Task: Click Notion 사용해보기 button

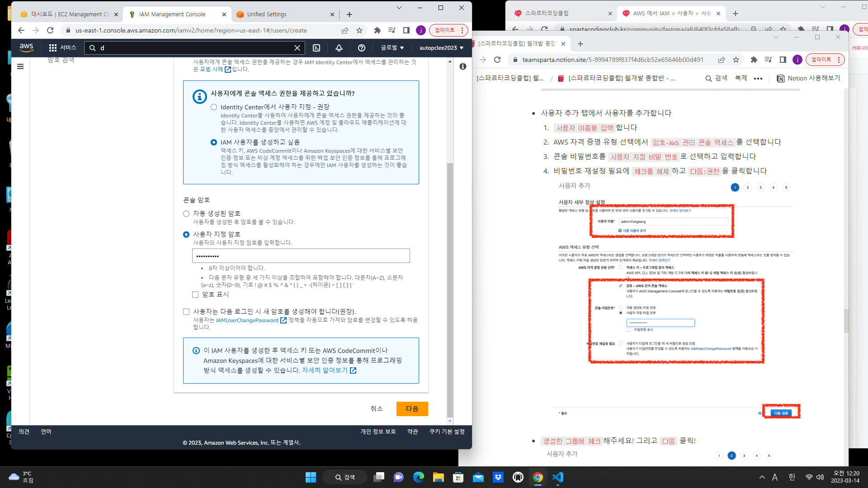Action: 808,79
